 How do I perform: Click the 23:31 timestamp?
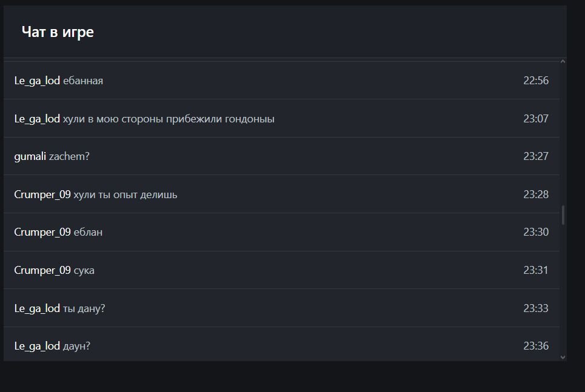[x=536, y=270]
